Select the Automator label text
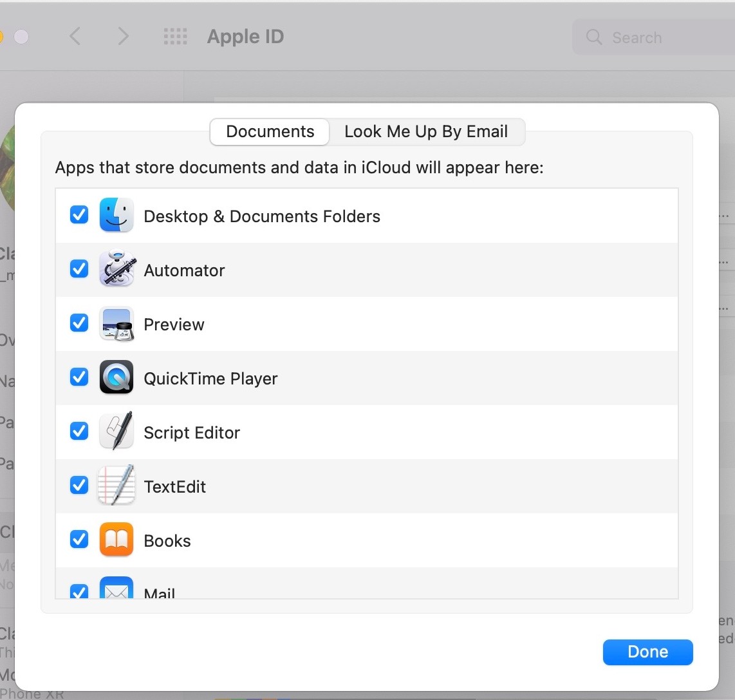 click(184, 270)
